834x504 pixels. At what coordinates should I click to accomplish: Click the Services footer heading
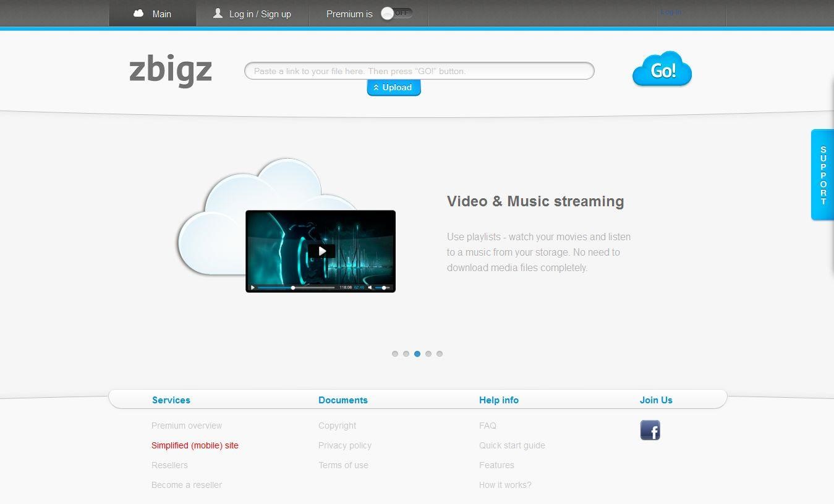pyautogui.click(x=171, y=400)
